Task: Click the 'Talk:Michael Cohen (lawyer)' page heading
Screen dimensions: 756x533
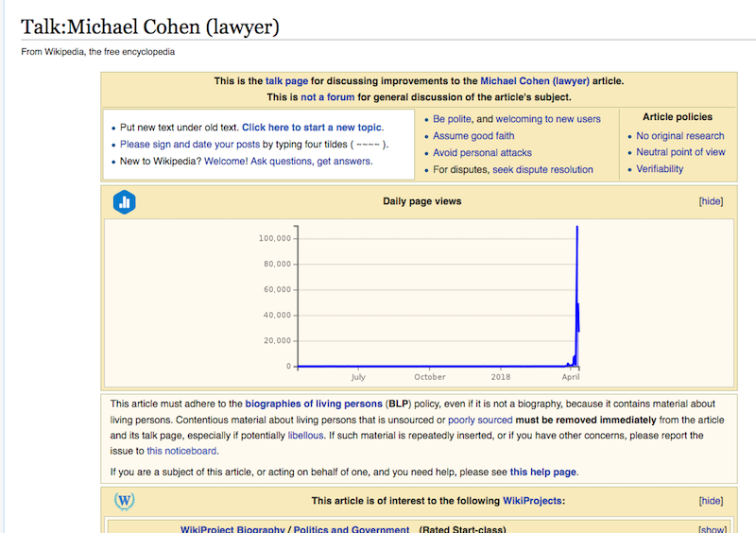Action: point(150,27)
